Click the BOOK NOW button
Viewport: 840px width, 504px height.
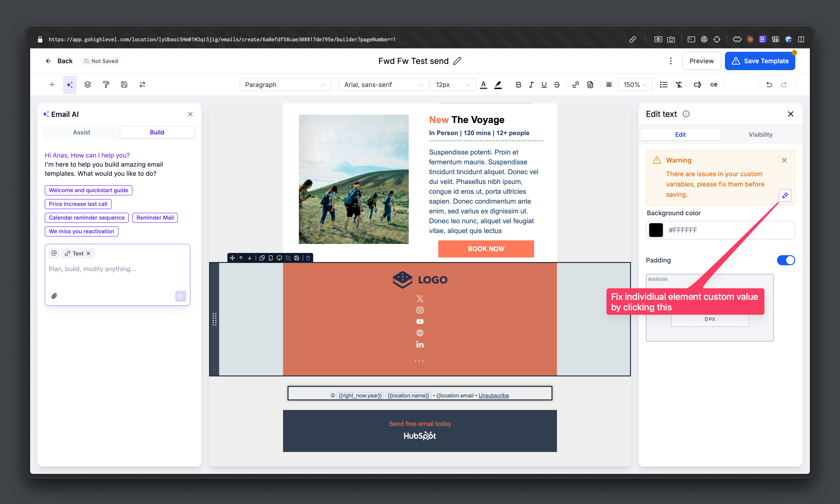coord(486,249)
